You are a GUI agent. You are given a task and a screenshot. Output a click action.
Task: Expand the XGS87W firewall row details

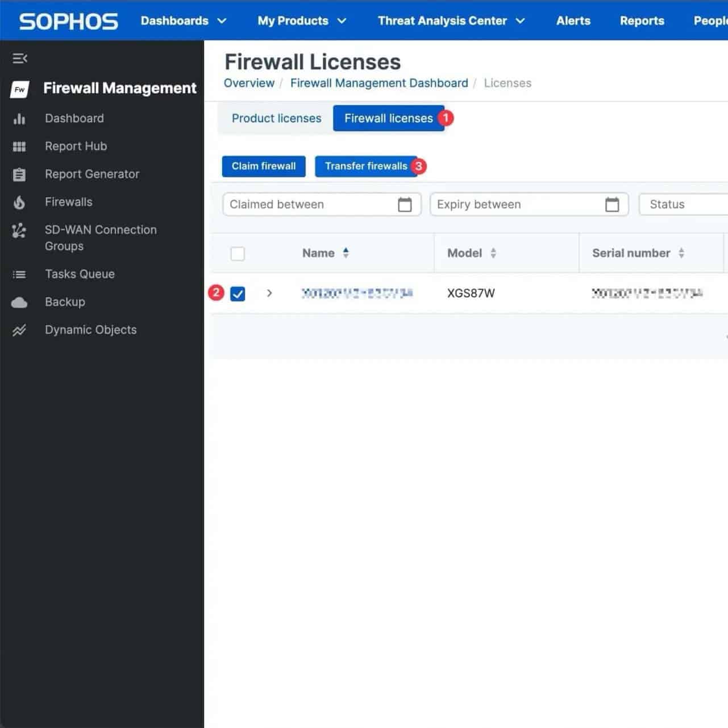point(269,293)
